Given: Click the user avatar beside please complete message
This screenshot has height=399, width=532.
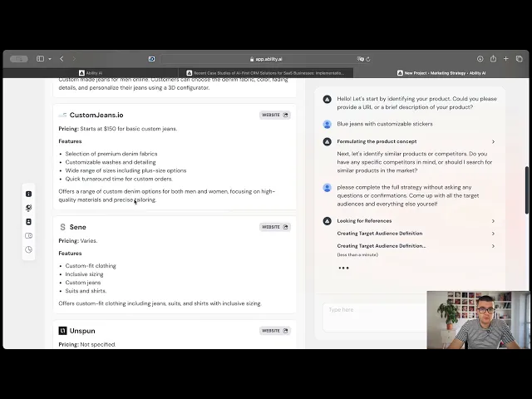Looking at the screenshot, I should [327, 188].
